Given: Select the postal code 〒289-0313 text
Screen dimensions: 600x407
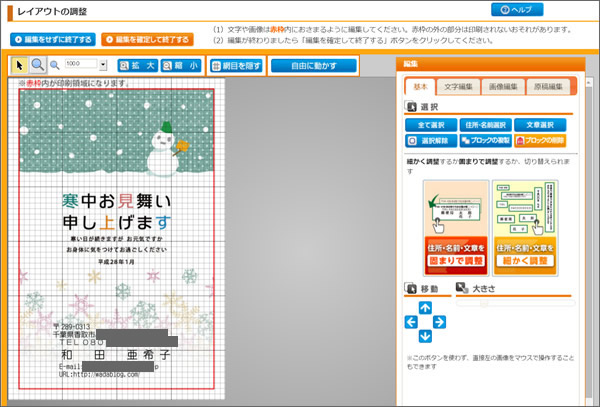Looking at the screenshot, I should coord(72,327).
